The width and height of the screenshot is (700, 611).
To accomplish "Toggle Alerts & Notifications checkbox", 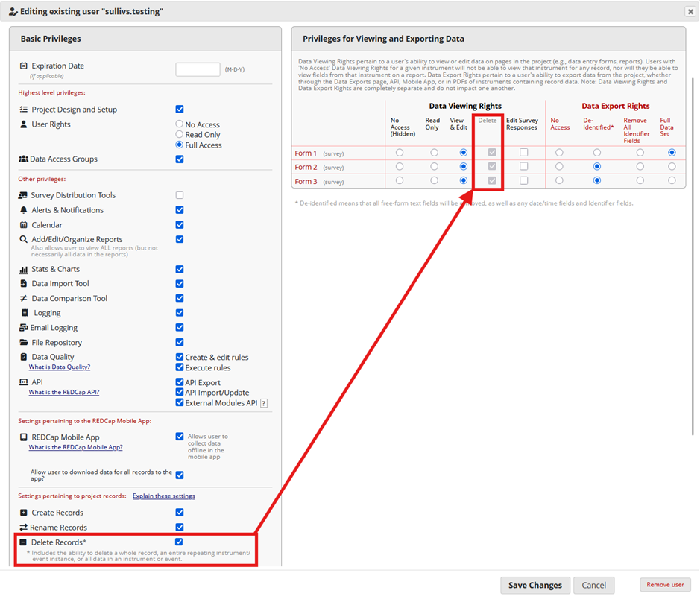I will [180, 210].
